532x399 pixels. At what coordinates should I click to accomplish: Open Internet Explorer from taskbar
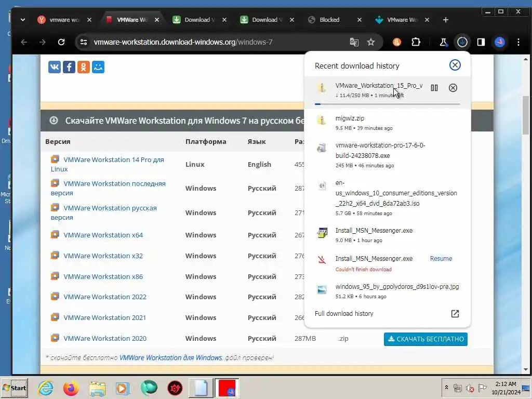pyautogui.click(x=45, y=388)
